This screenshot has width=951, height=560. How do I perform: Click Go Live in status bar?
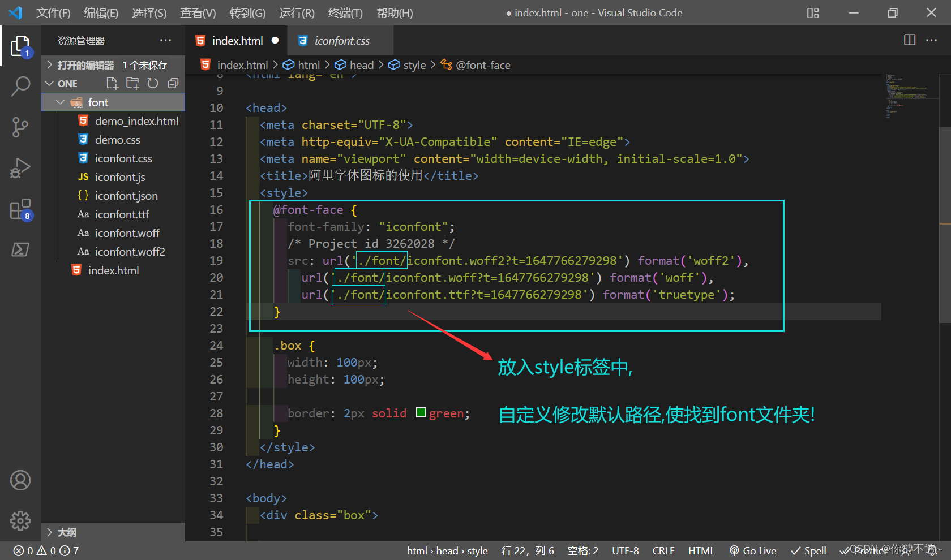tap(752, 550)
